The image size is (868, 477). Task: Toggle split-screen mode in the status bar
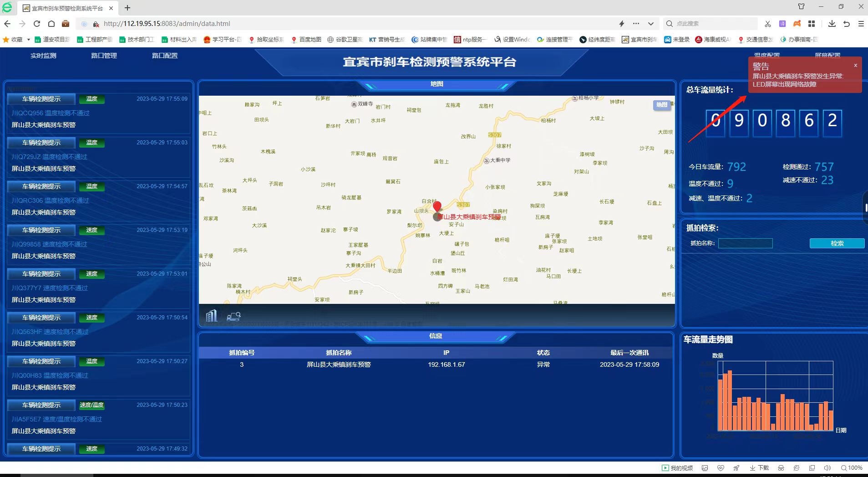coord(812,467)
